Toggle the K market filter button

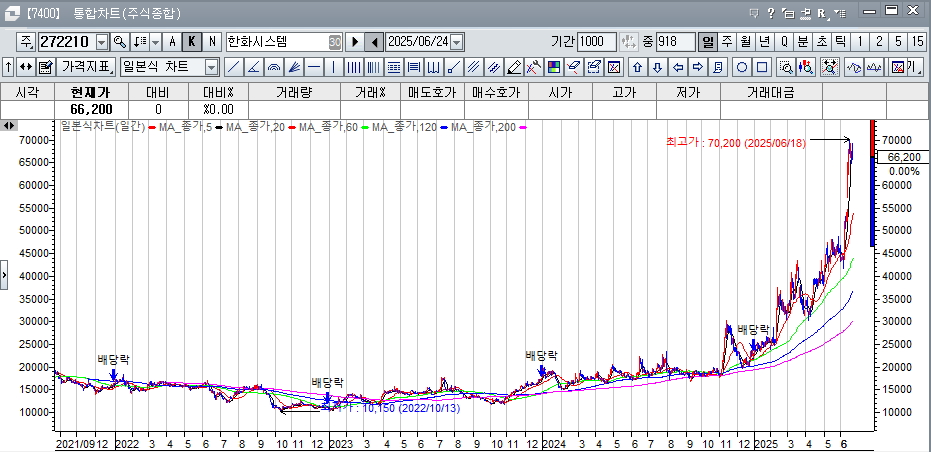point(191,42)
